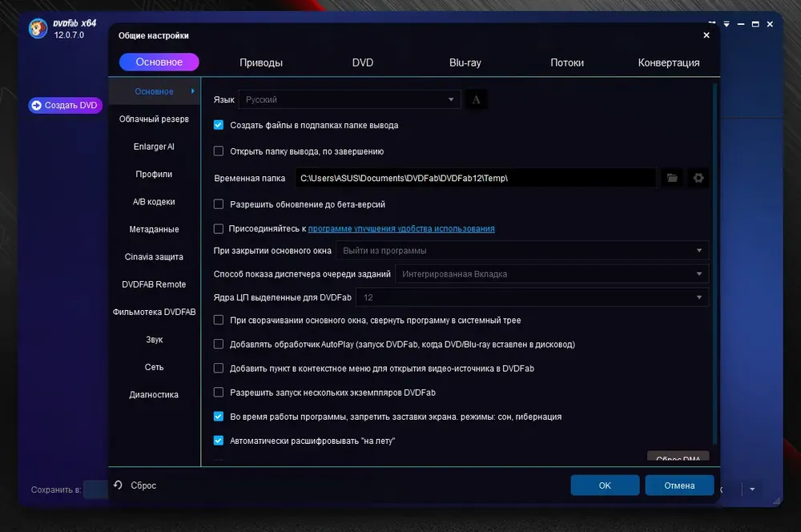801x532 pixels.
Task: Switch to the Blu-ray tab
Action: point(465,62)
